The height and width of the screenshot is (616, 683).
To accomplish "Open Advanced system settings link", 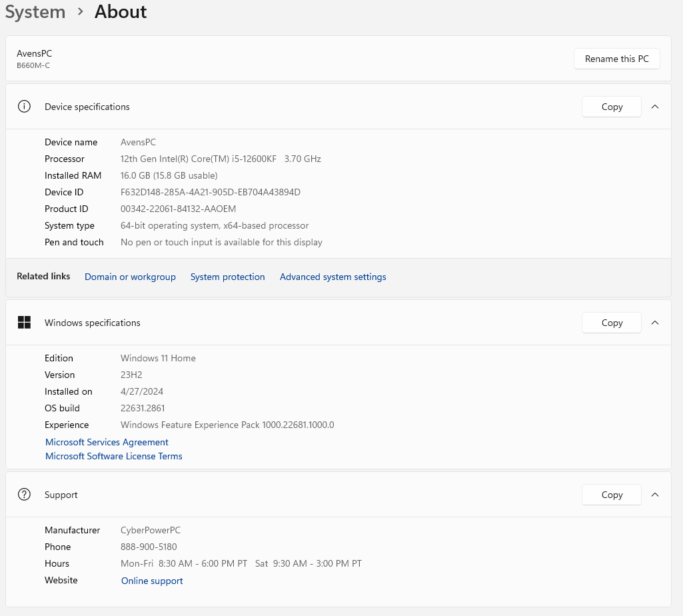I will point(333,277).
